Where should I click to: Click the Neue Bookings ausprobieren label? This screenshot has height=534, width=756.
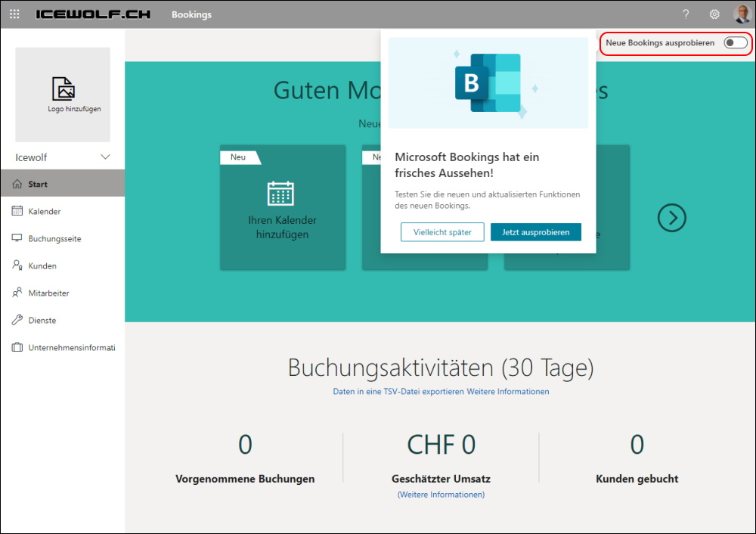click(x=660, y=43)
